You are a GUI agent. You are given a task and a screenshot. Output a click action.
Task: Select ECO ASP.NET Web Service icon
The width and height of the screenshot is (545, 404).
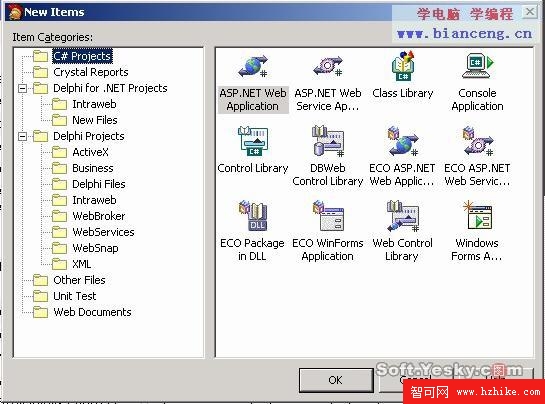click(x=478, y=141)
